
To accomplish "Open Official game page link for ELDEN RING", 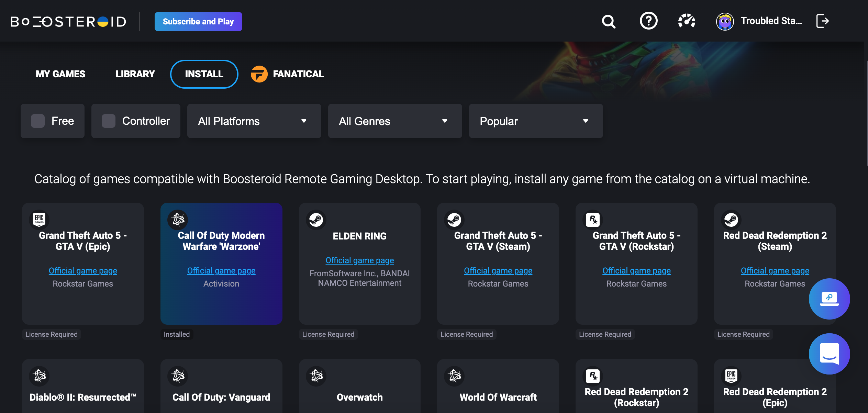I will point(360,260).
